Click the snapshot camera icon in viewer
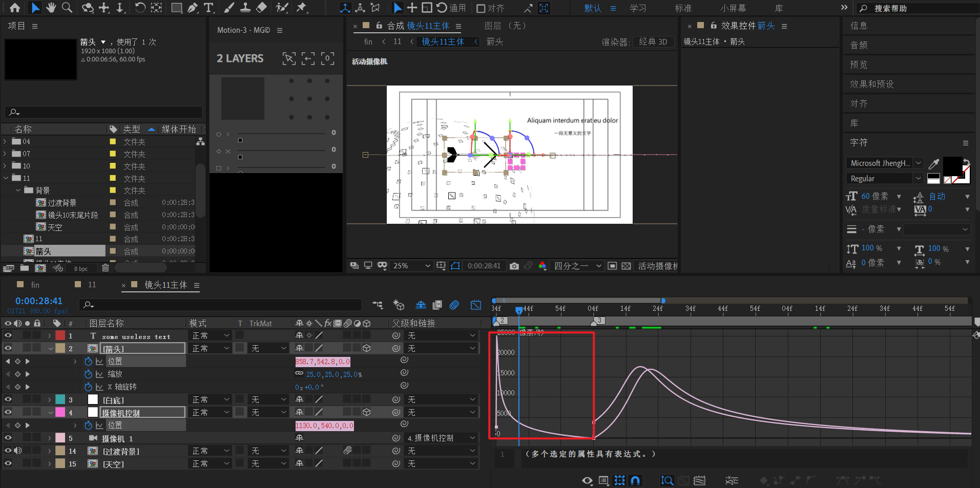This screenshot has height=488, width=980. [x=514, y=266]
